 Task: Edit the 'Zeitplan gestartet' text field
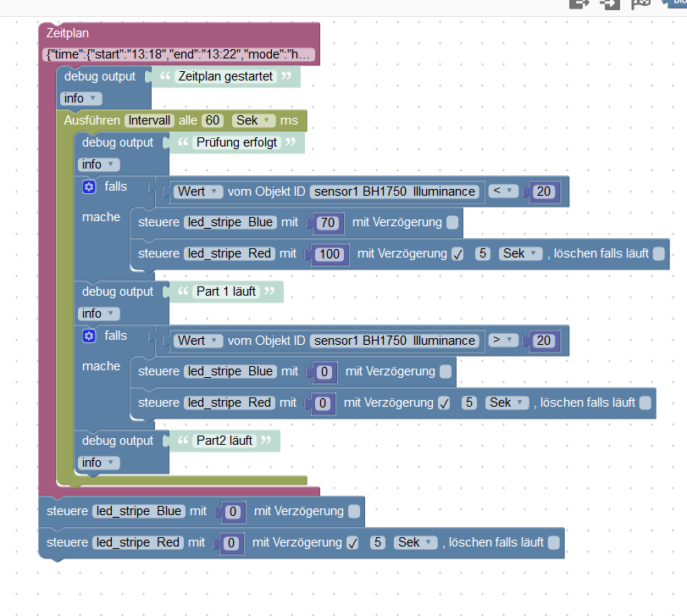pyautogui.click(x=225, y=76)
